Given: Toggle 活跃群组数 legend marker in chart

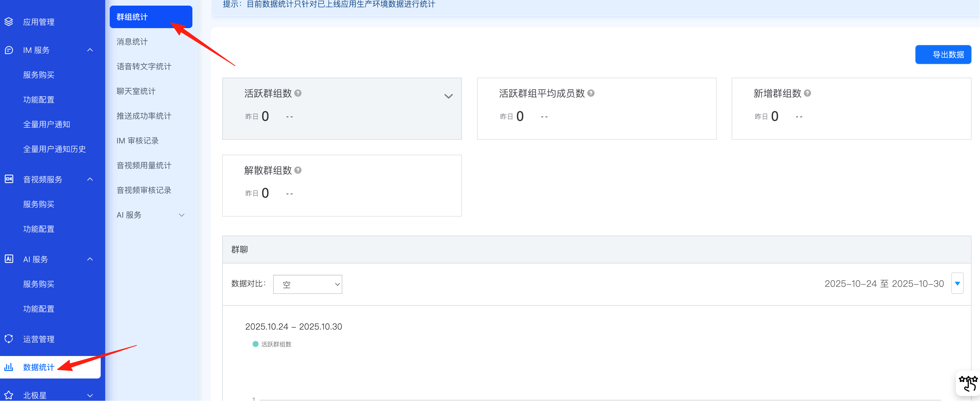Looking at the screenshot, I should 256,344.
